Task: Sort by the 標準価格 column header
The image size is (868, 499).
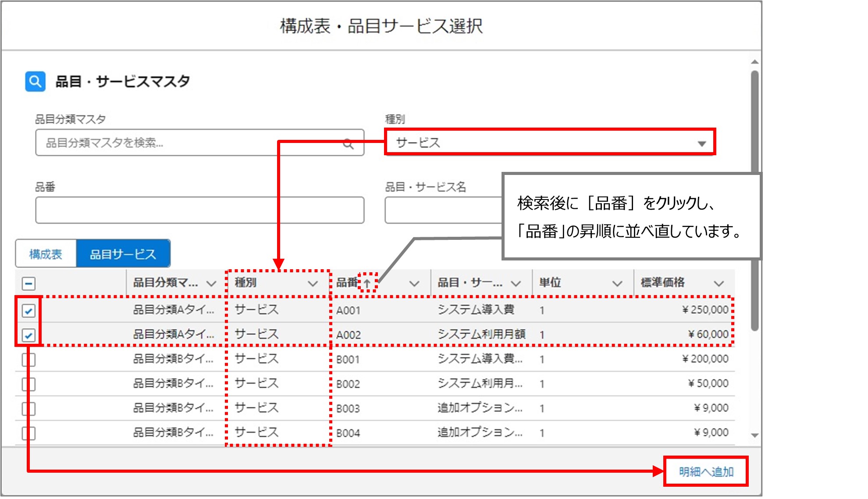Action: point(663,283)
